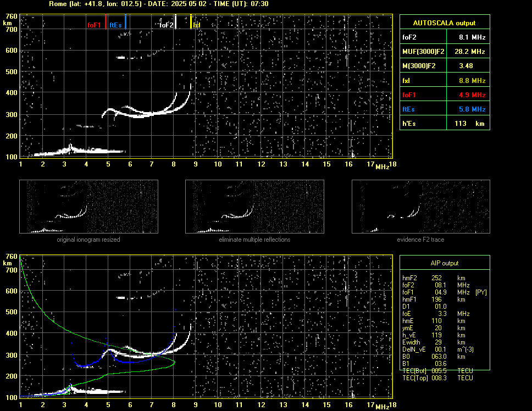532x411 pixels.
Task: Click the red foF1 marker on top ionogram
Action: tap(106, 21)
